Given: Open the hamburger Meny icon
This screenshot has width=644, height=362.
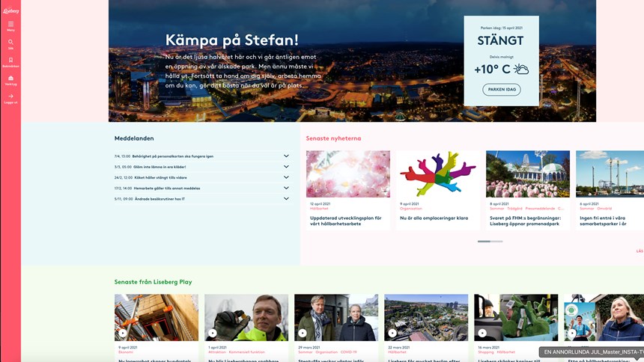Looking at the screenshot, I should pos(10,25).
